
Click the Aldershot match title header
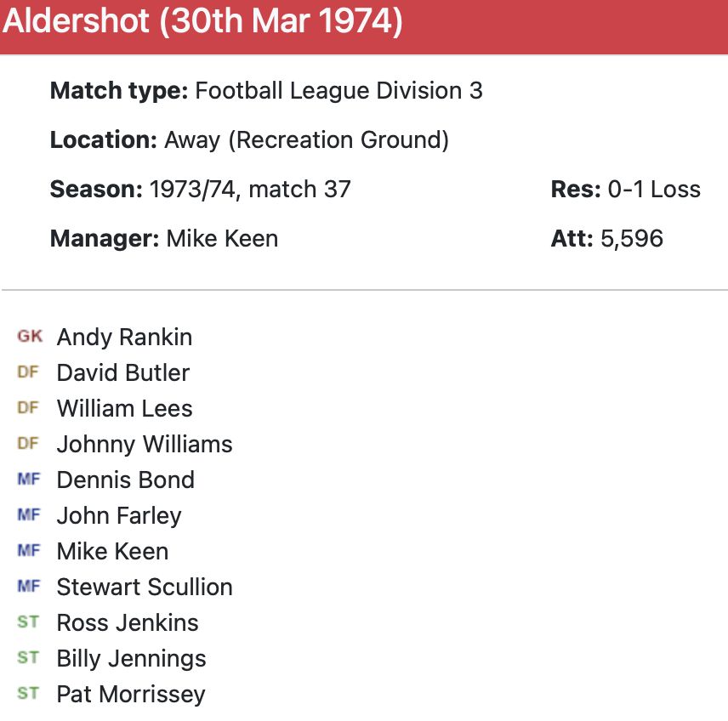click(202, 22)
